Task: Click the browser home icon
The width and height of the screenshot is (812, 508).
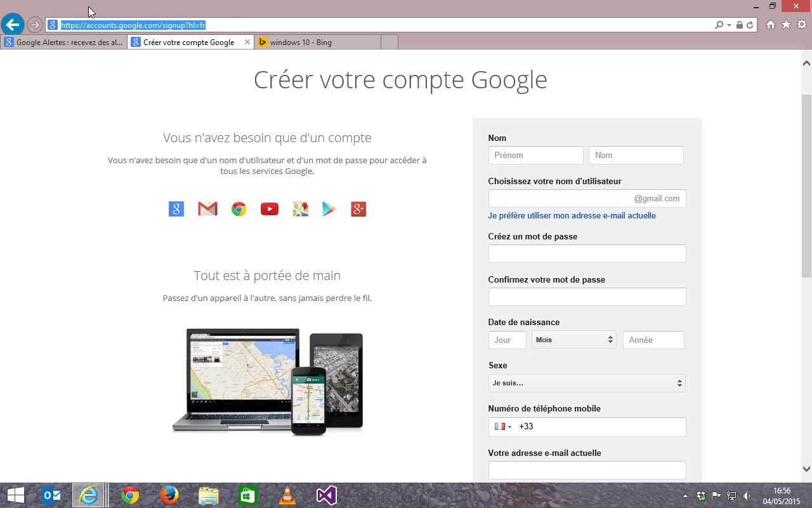Action: pyautogui.click(x=771, y=25)
